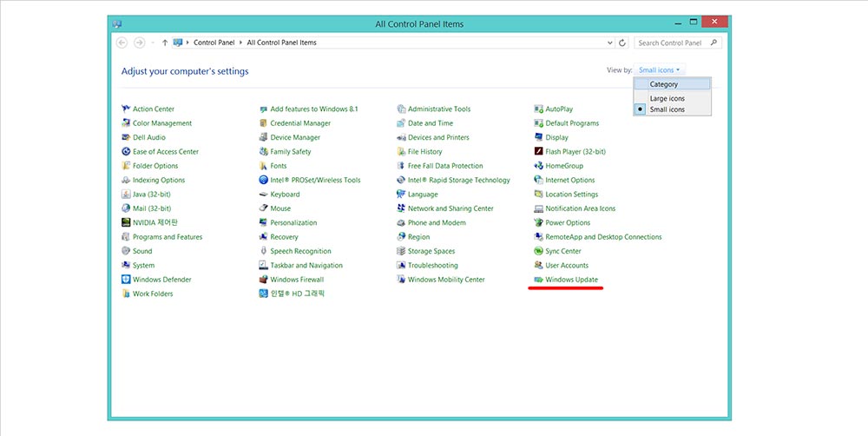Viewport: 868px width, 436px height.
Task: Open the Fonts icon
Action: coord(264,166)
